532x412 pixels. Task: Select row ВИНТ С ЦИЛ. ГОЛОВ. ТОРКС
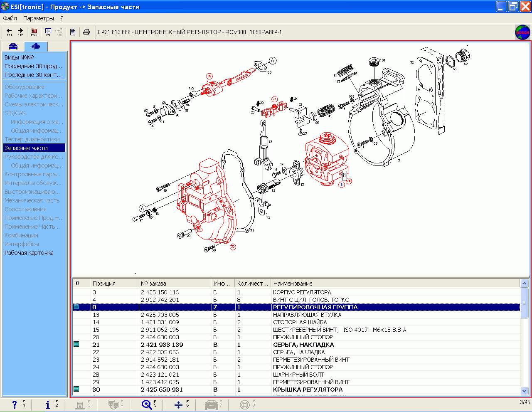[x=296, y=300]
